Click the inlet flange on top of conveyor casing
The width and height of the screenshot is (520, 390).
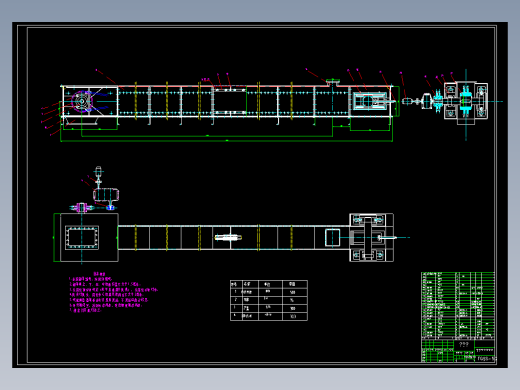tap(333, 82)
